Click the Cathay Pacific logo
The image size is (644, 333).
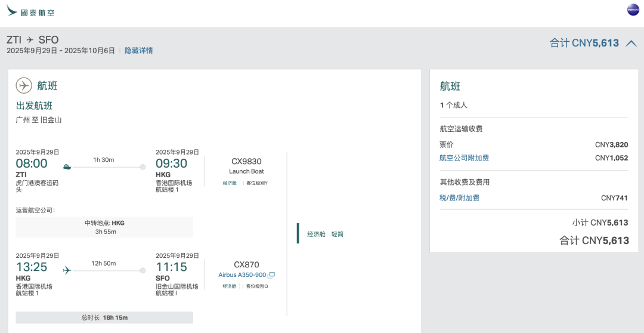(x=30, y=11)
